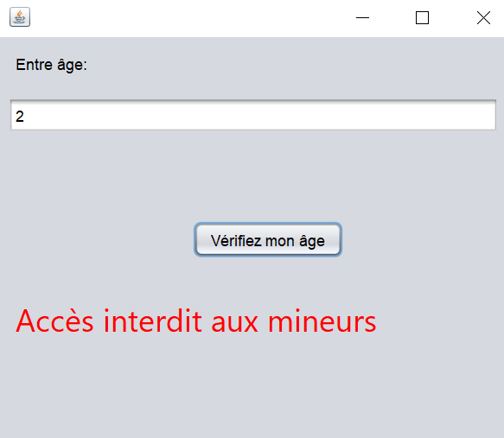Screen dimensions: 504x438
Task: Focus the age input text field
Action: [x=253, y=115]
